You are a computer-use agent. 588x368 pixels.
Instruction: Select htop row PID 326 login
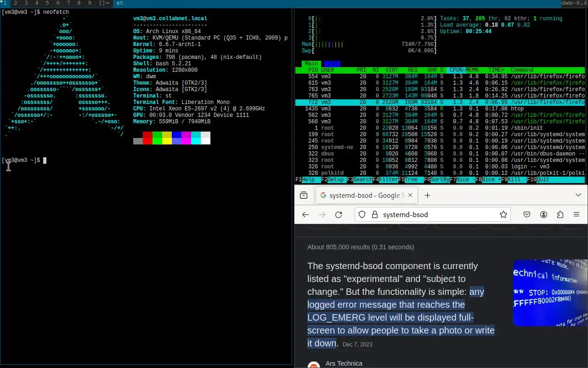pos(440,167)
